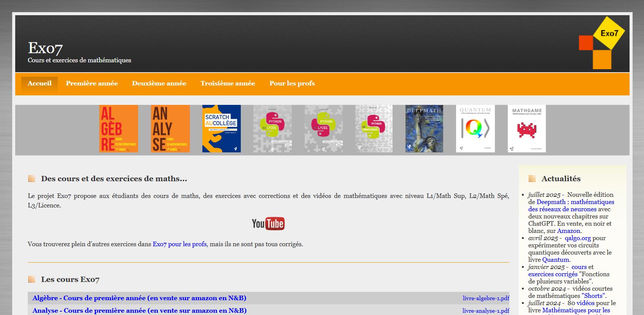Viewport: 644px width, 315px height.
Task: Select the Scratch au collège book cover
Action: [x=221, y=129]
